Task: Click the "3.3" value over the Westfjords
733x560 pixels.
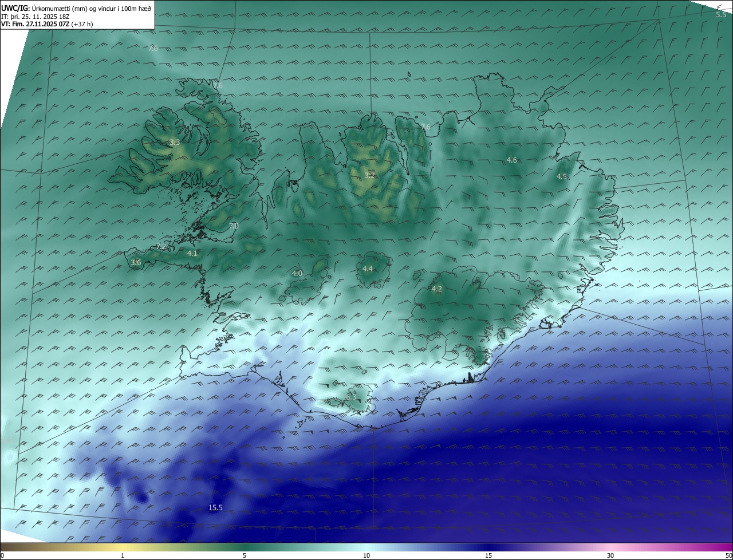Action: pyautogui.click(x=175, y=142)
